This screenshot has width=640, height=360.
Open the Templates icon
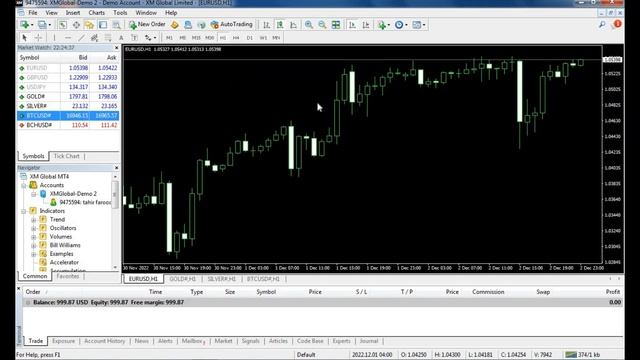pyautogui.click(x=416, y=25)
